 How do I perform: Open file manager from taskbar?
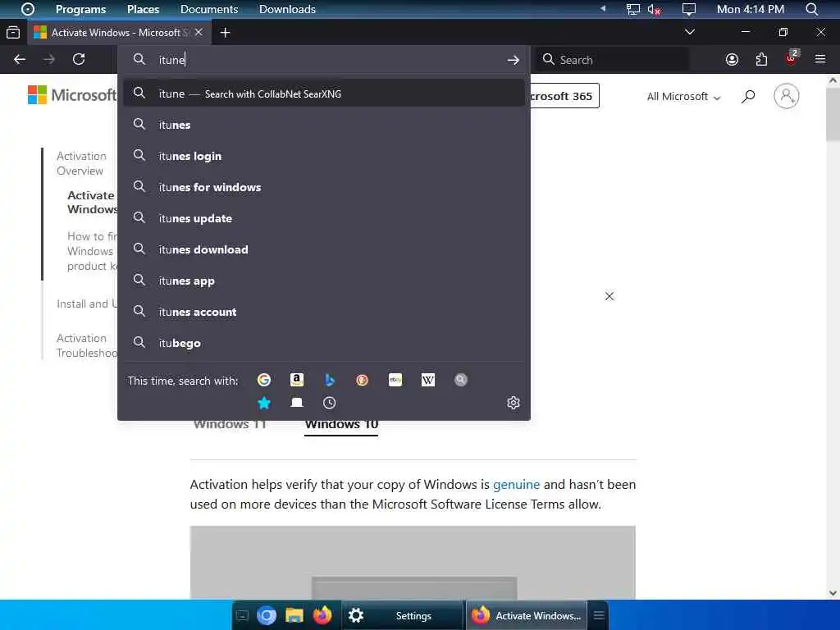point(294,615)
